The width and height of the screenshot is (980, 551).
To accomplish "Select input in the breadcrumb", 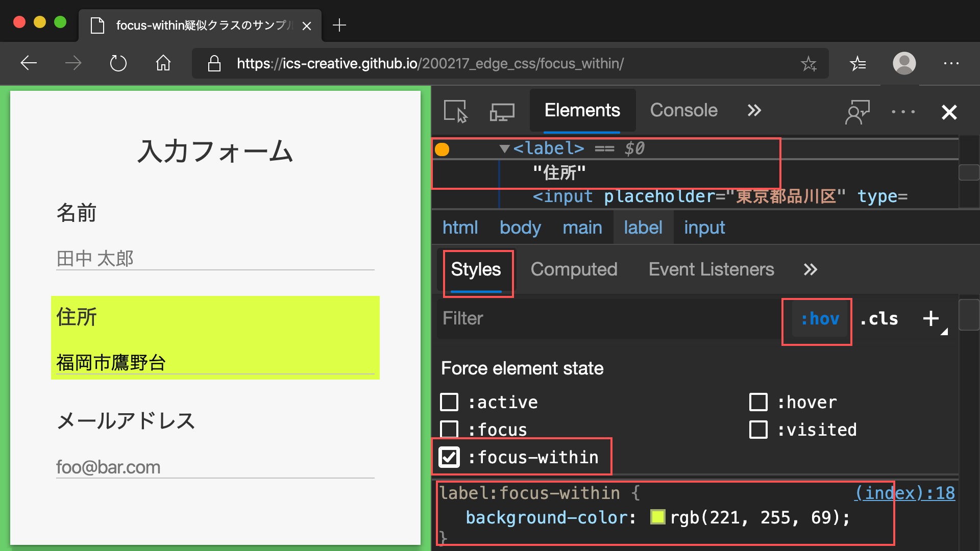I will 704,228.
